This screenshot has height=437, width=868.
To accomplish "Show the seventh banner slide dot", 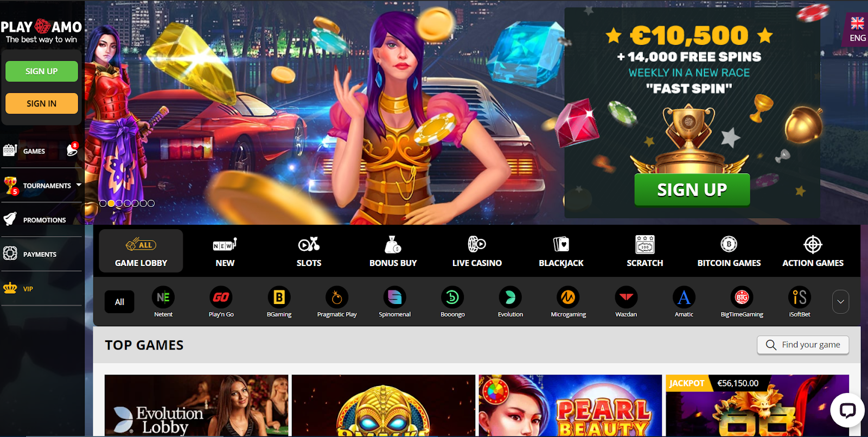I will (x=151, y=203).
